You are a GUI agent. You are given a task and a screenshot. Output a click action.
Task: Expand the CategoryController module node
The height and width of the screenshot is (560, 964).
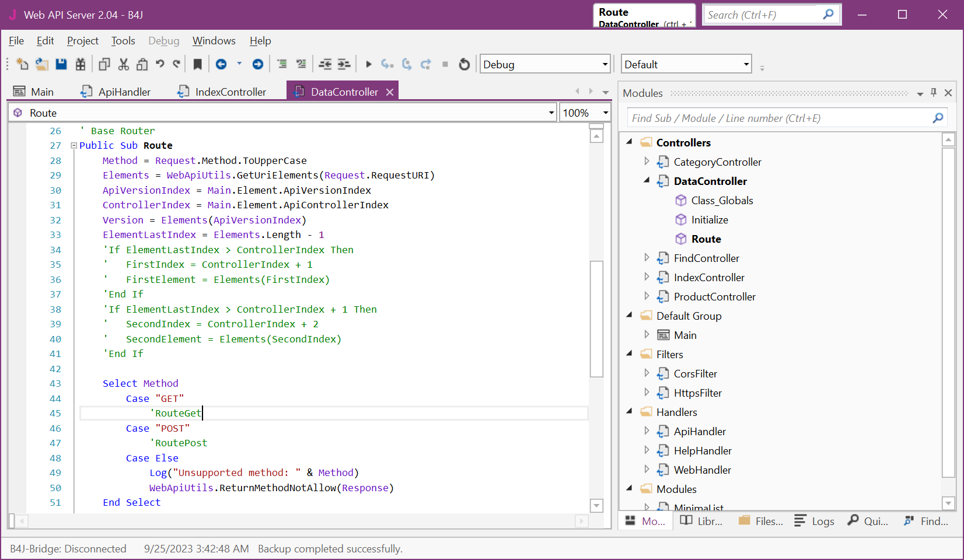pos(647,162)
